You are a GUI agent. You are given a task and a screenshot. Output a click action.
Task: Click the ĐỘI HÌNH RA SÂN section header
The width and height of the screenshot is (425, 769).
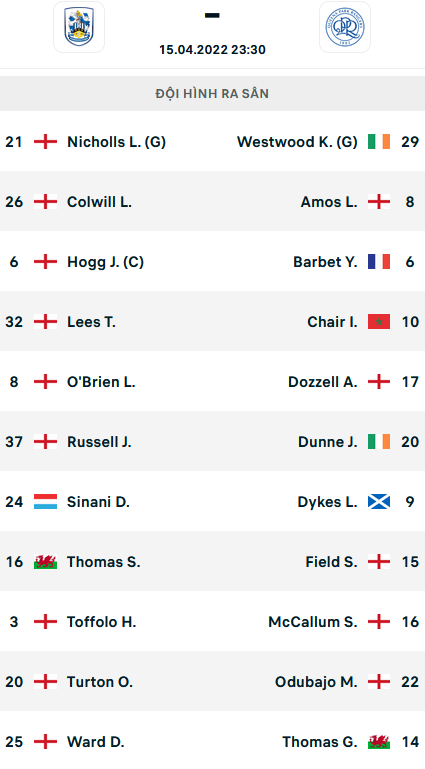(x=212, y=94)
